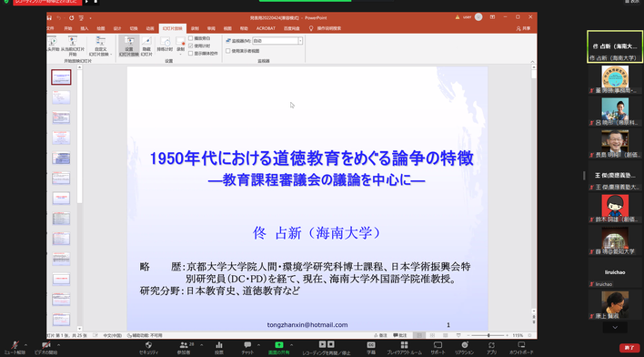Viewport: 644px width, 357px height.
Task: Select the fifth slide thumbnail
Action: click(61, 158)
